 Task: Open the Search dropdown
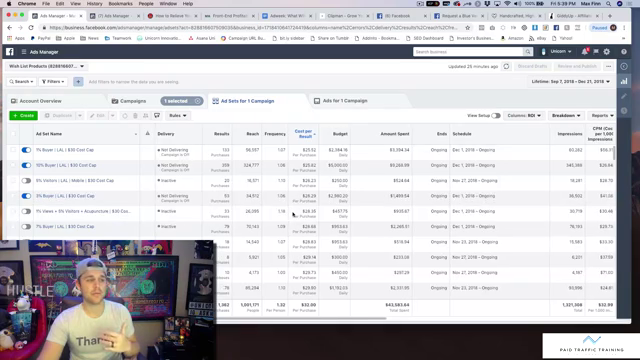(x=22, y=82)
